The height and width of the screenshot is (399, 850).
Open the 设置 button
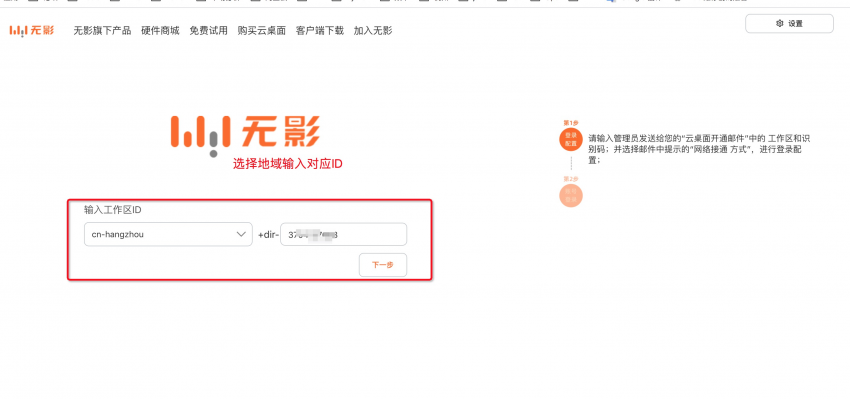tap(789, 23)
